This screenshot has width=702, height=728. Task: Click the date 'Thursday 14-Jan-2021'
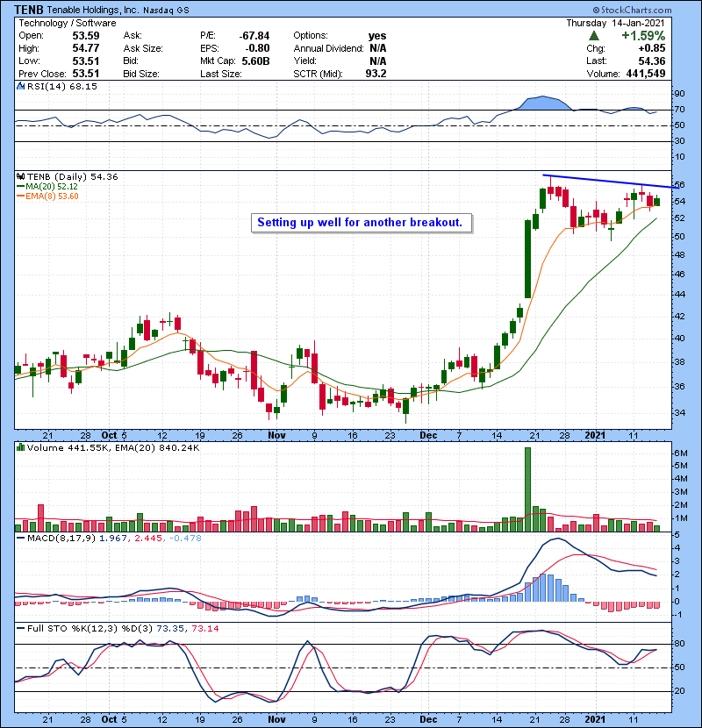click(616, 23)
